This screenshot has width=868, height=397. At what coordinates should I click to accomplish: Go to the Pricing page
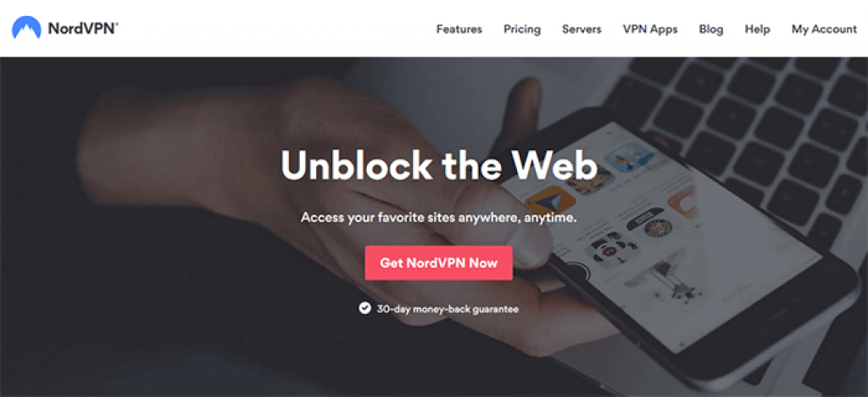click(x=522, y=30)
